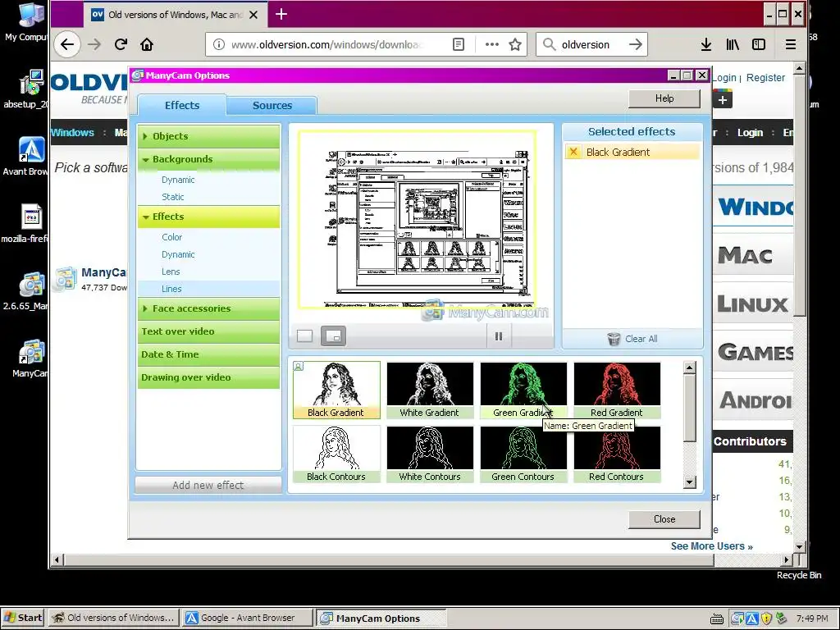Open See More Users link
Viewport: 840px width, 630px height.
pyautogui.click(x=711, y=546)
